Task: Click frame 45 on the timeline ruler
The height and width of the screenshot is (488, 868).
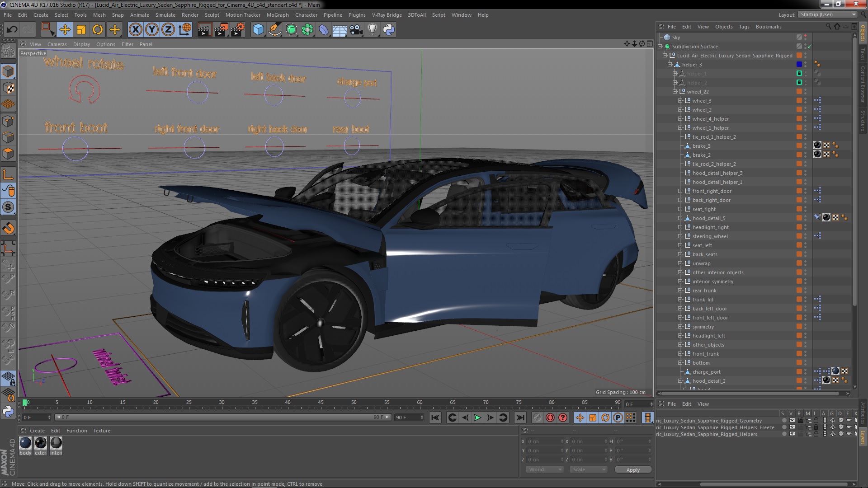Action: coord(321,403)
